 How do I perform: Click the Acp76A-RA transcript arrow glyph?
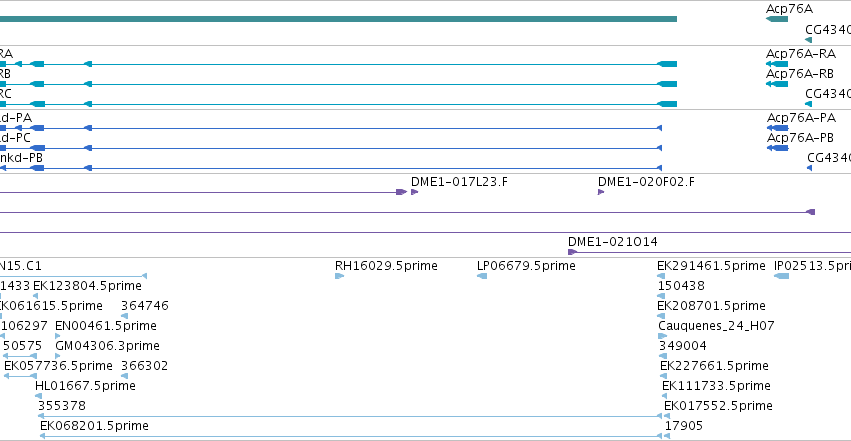coord(777,64)
